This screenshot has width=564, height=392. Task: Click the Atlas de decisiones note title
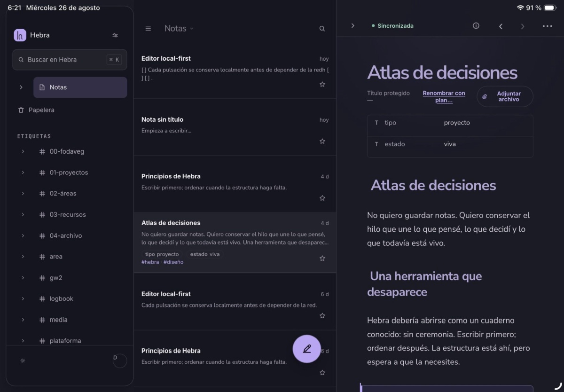point(442,72)
